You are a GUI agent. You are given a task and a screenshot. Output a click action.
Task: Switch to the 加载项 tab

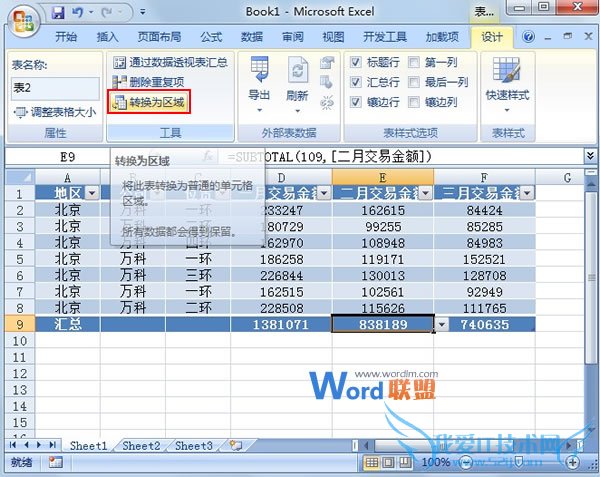tap(442, 37)
